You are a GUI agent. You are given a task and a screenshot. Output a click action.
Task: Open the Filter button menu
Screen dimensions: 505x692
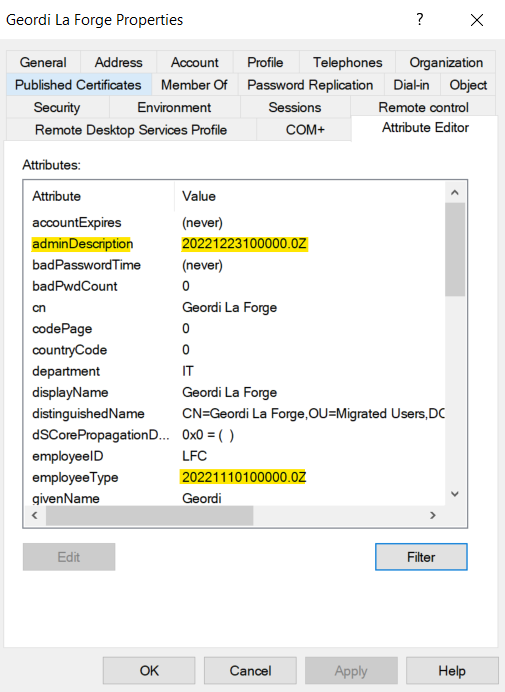point(421,557)
